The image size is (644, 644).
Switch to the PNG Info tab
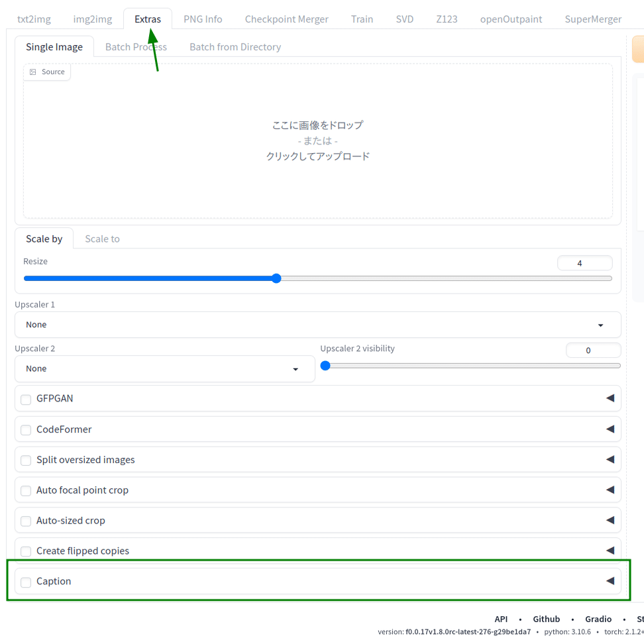point(203,19)
